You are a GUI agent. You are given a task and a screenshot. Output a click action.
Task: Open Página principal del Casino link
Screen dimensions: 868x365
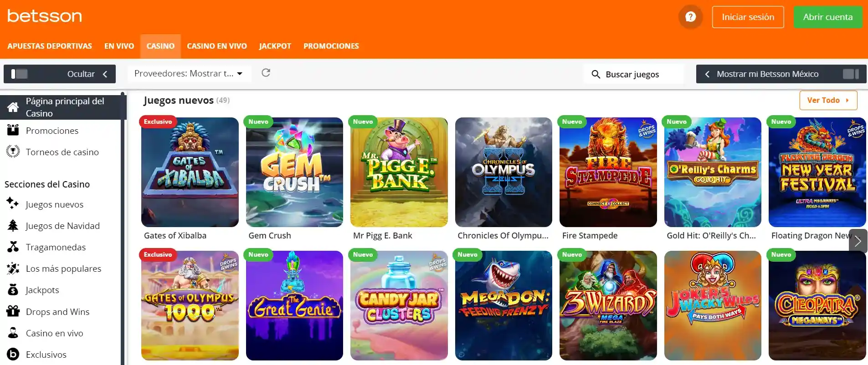tap(62, 107)
